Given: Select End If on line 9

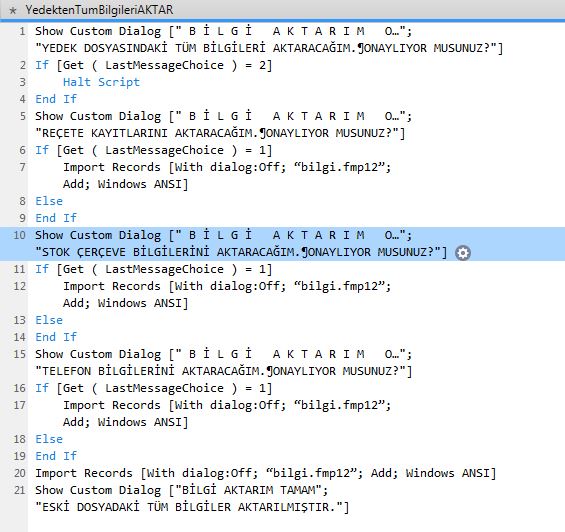Looking at the screenshot, I should click(56, 218).
